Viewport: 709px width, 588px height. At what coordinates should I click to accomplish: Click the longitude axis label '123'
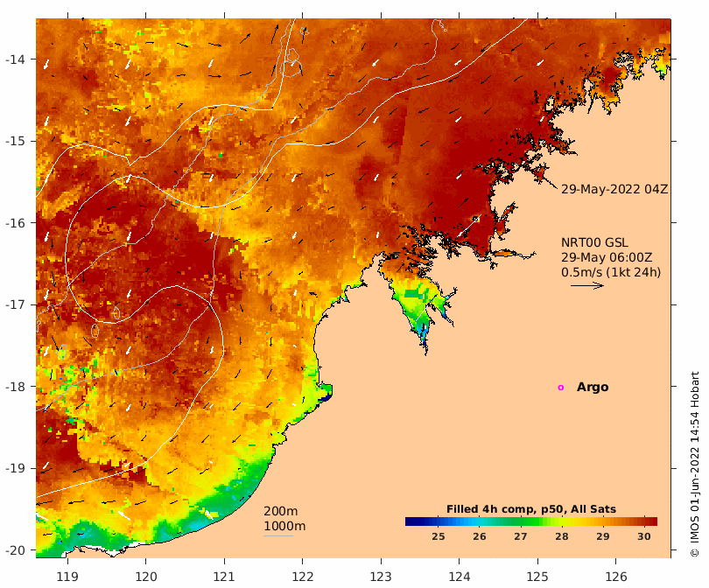[x=381, y=577]
